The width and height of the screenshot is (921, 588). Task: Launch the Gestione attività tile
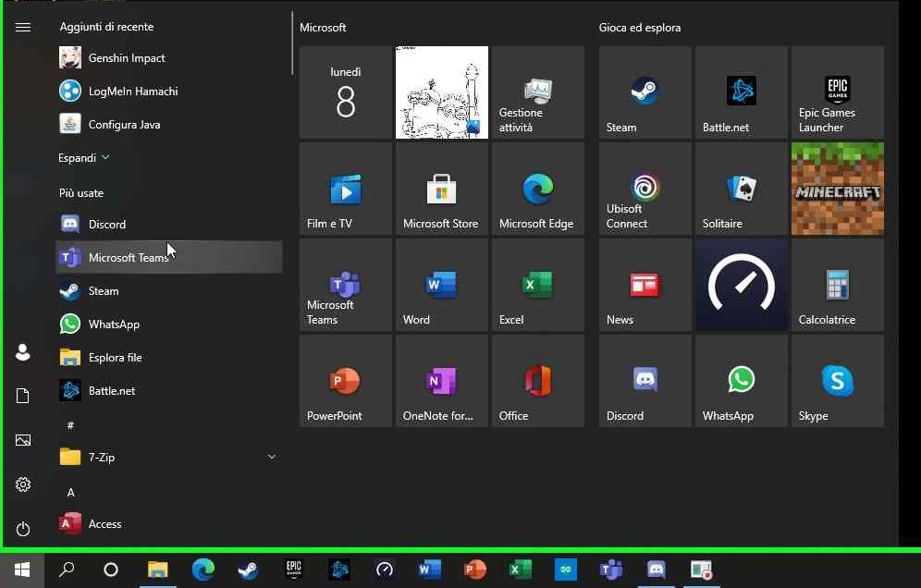pos(538,92)
